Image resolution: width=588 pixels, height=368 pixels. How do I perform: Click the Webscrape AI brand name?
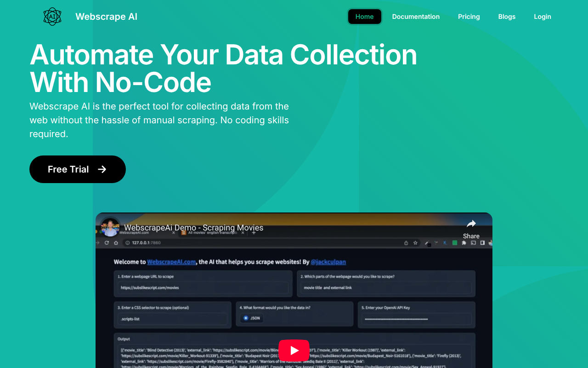click(x=106, y=17)
